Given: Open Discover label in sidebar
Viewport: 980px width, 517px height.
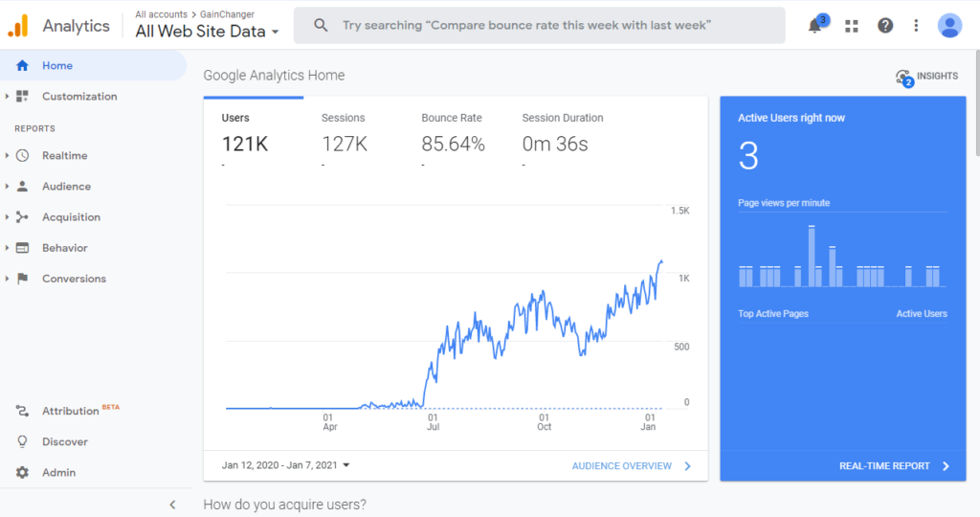Looking at the screenshot, I should pos(65,441).
